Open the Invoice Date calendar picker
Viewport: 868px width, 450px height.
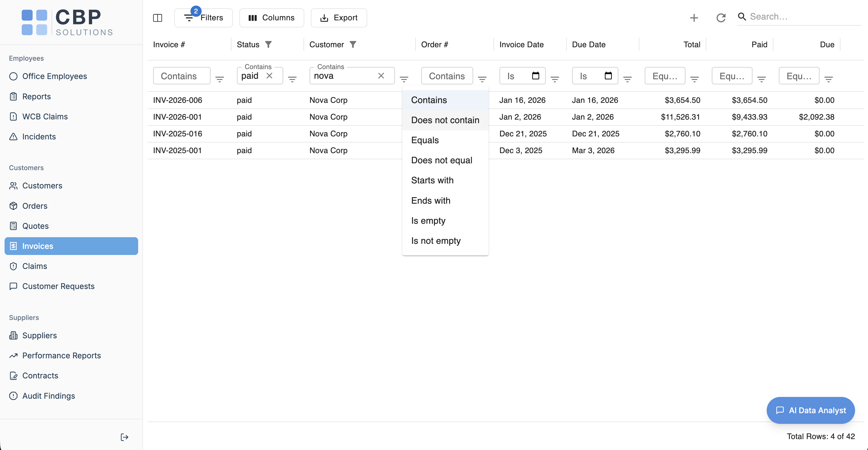coord(536,75)
